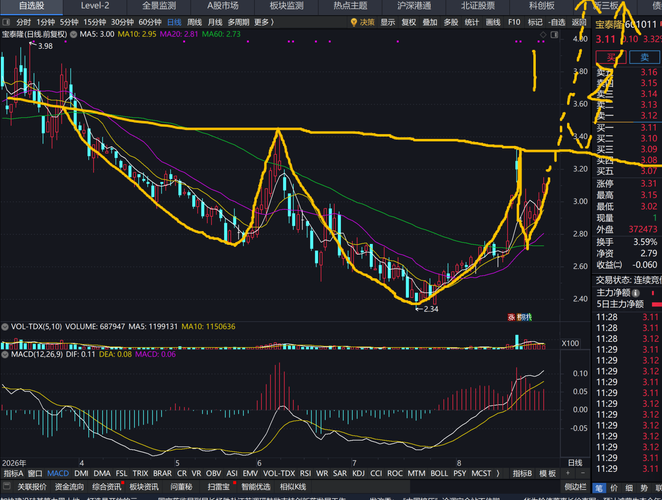Open the 热点主题 tab
662x500 pixels.
point(350,6)
